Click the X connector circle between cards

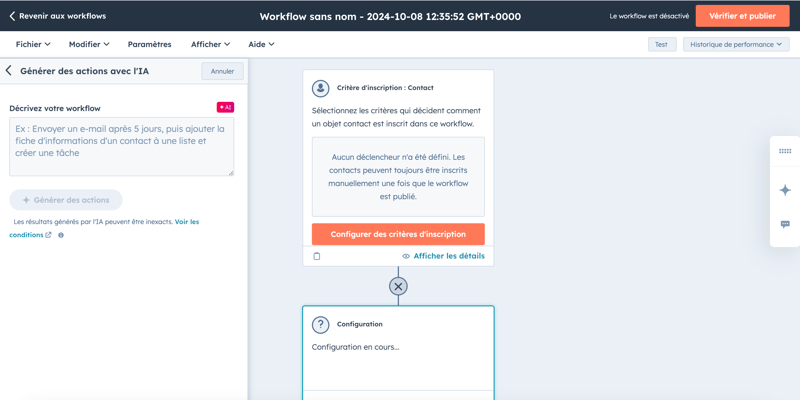tap(398, 287)
